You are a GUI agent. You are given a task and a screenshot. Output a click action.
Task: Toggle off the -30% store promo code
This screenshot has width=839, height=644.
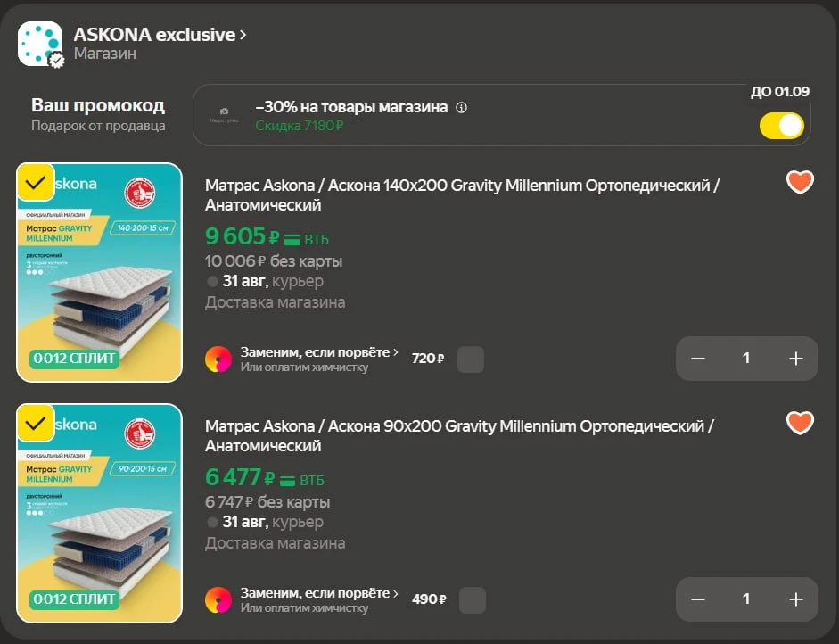click(x=782, y=126)
